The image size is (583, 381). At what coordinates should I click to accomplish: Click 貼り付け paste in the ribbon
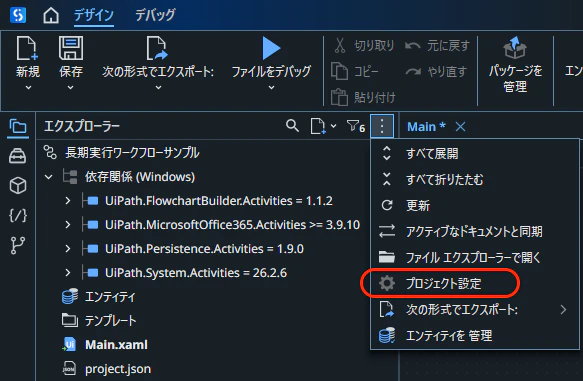[x=363, y=97]
